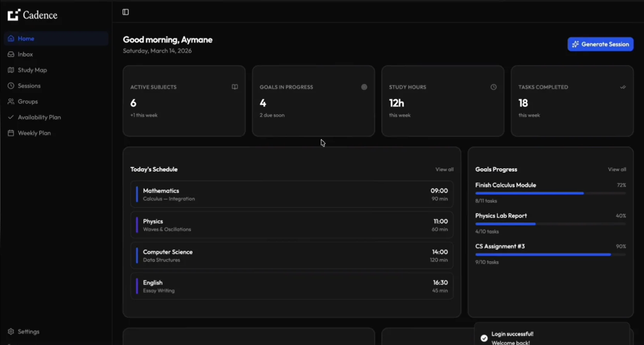Click the Availability Plan checkmark icon
644x345 pixels.
pos(11,117)
